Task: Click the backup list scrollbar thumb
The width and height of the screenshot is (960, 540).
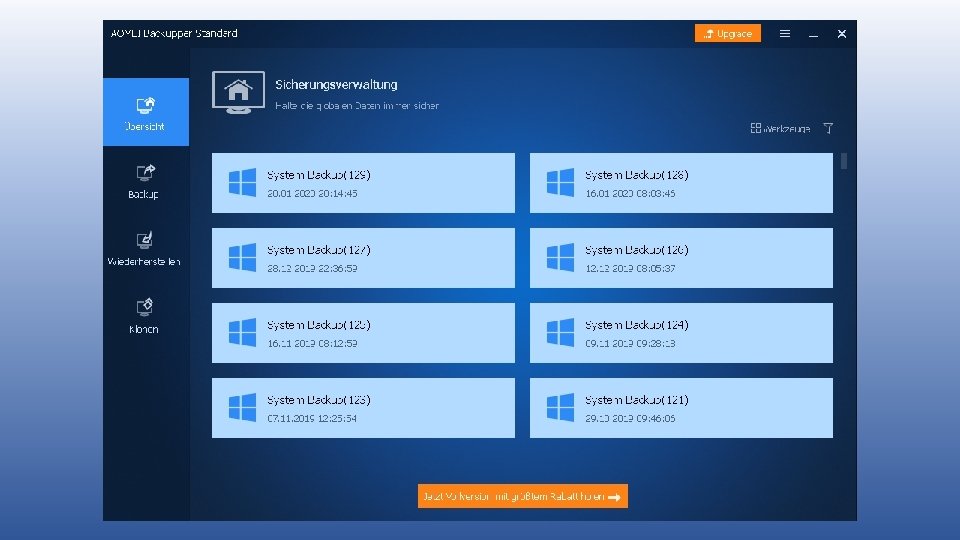Action: coord(844,161)
